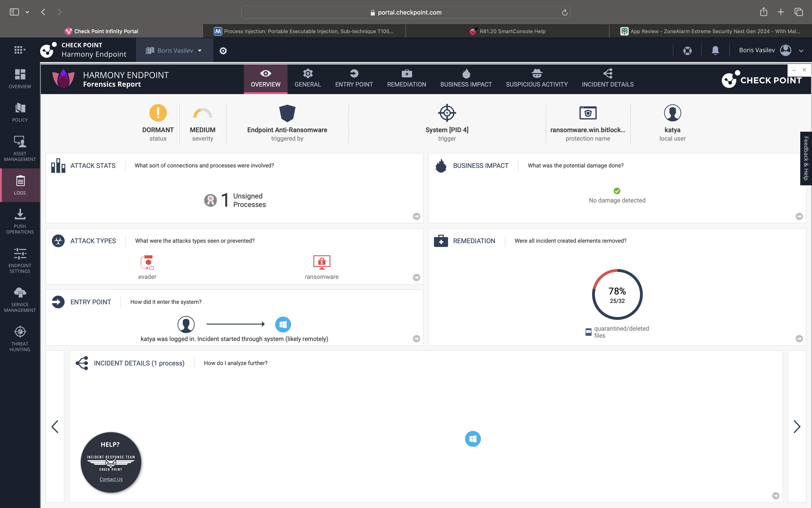Click the Incident Details (1 process) heading
This screenshot has width=812, height=508.
(139, 363)
